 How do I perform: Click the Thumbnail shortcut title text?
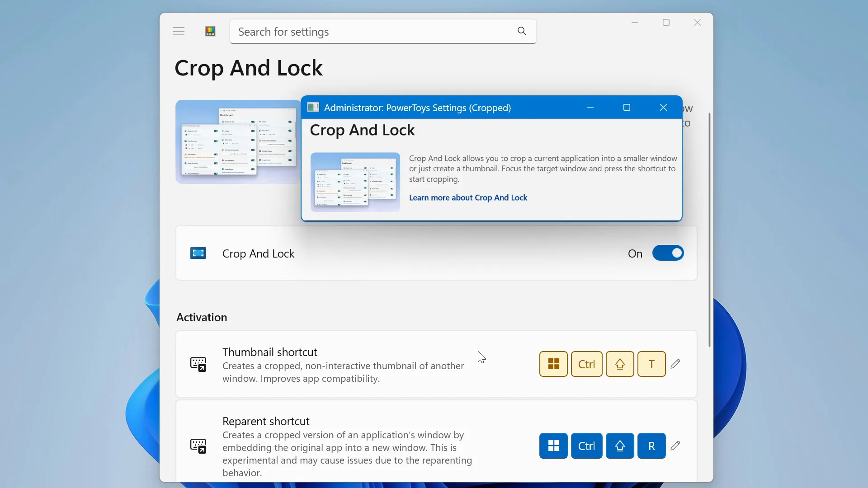click(x=269, y=352)
